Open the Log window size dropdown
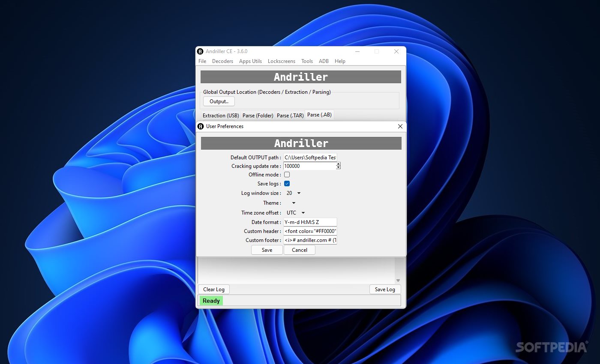 [294, 193]
